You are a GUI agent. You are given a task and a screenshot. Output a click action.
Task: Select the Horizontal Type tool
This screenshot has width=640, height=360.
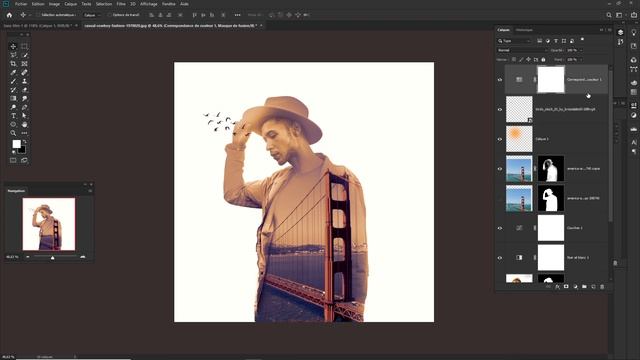coord(13,116)
